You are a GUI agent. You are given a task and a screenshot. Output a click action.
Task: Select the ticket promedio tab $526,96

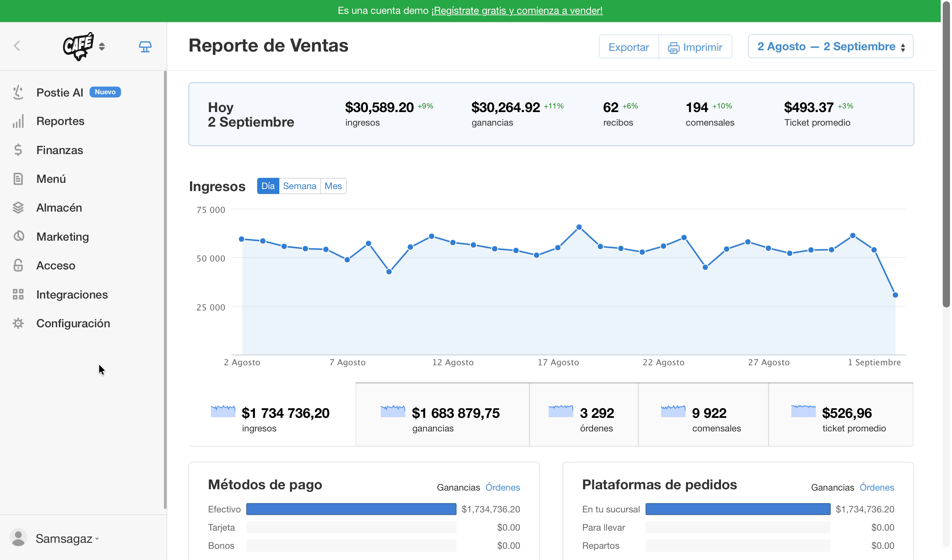(x=841, y=415)
